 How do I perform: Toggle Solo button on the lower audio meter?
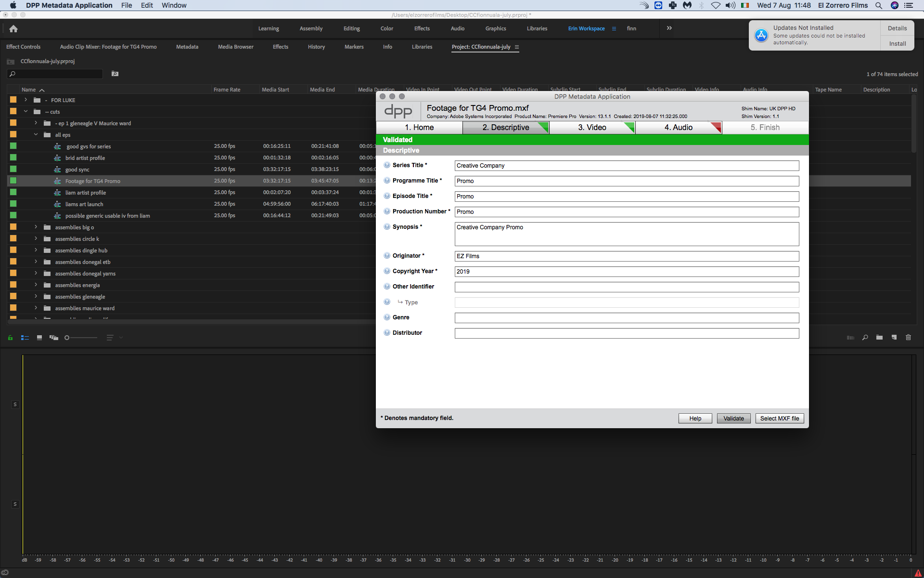tap(15, 504)
